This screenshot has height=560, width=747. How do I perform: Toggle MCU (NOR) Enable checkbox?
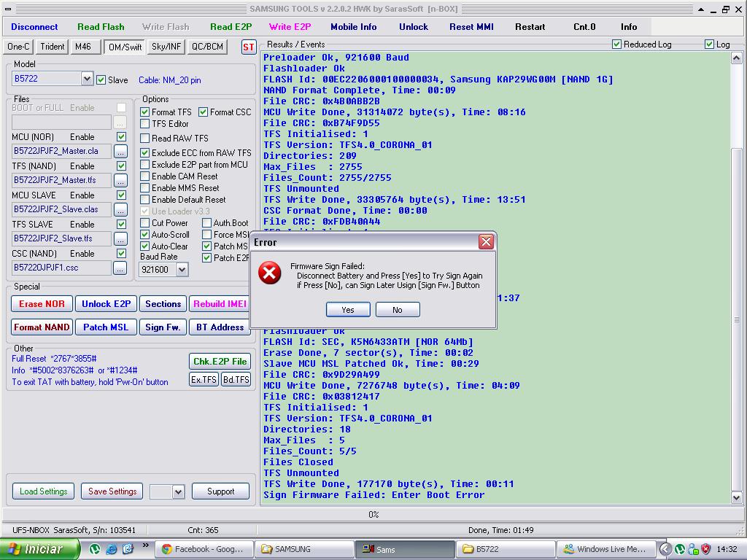click(122, 137)
